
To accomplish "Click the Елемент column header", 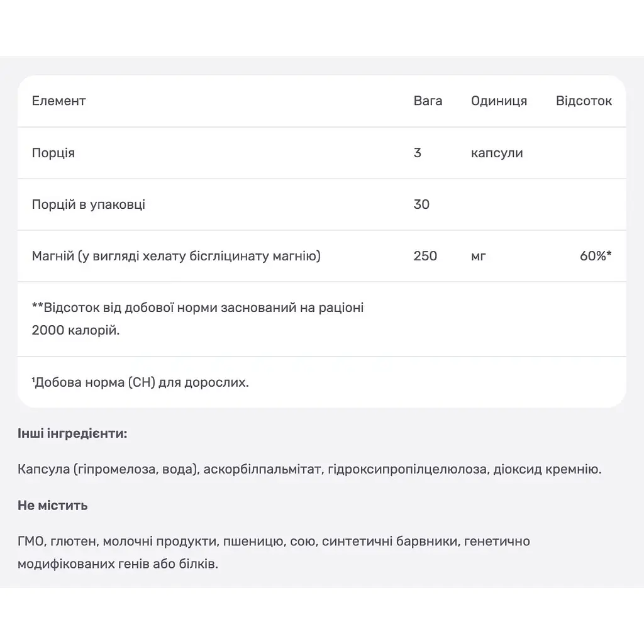I will [x=58, y=101].
